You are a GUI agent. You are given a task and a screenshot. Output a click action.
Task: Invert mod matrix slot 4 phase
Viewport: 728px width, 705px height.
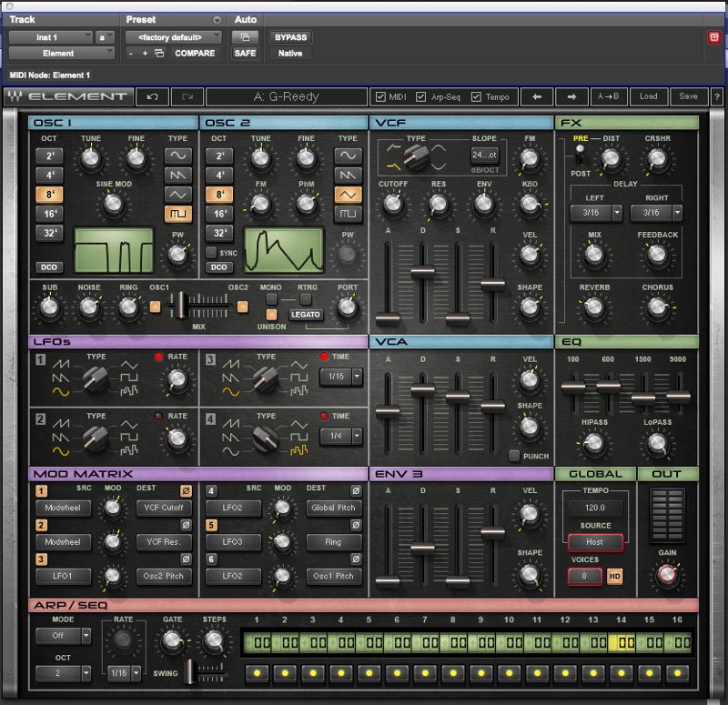click(x=356, y=490)
